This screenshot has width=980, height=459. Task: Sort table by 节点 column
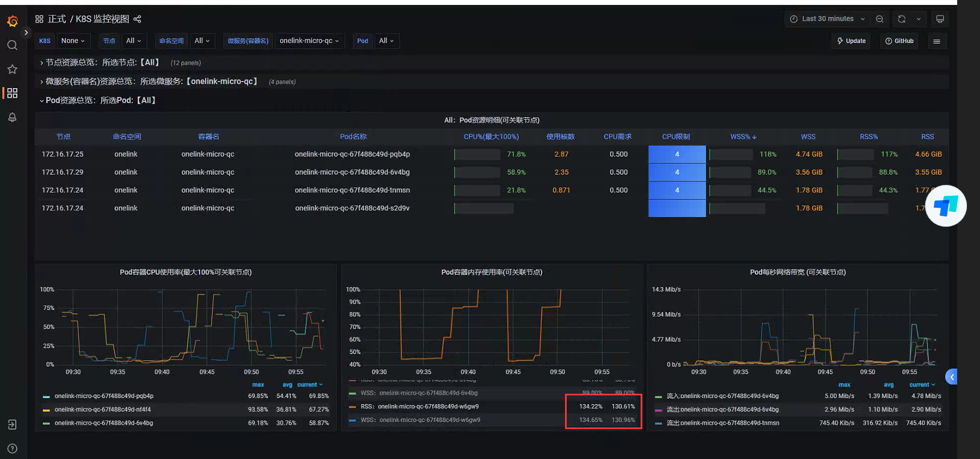pyautogui.click(x=63, y=137)
